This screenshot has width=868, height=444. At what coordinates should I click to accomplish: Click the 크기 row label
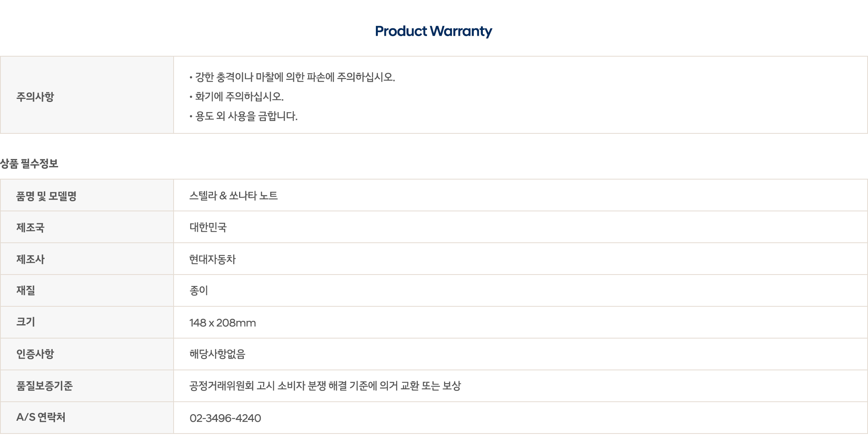coord(26,322)
